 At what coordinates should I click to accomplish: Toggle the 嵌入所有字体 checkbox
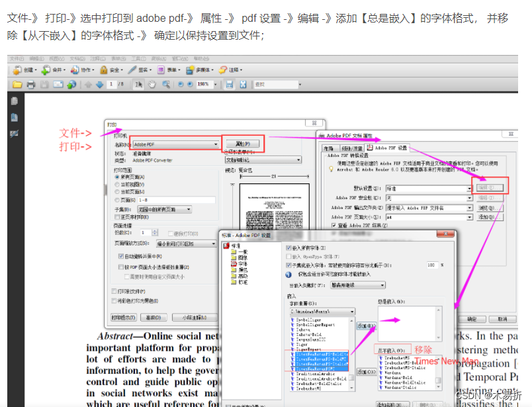coord(288,246)
